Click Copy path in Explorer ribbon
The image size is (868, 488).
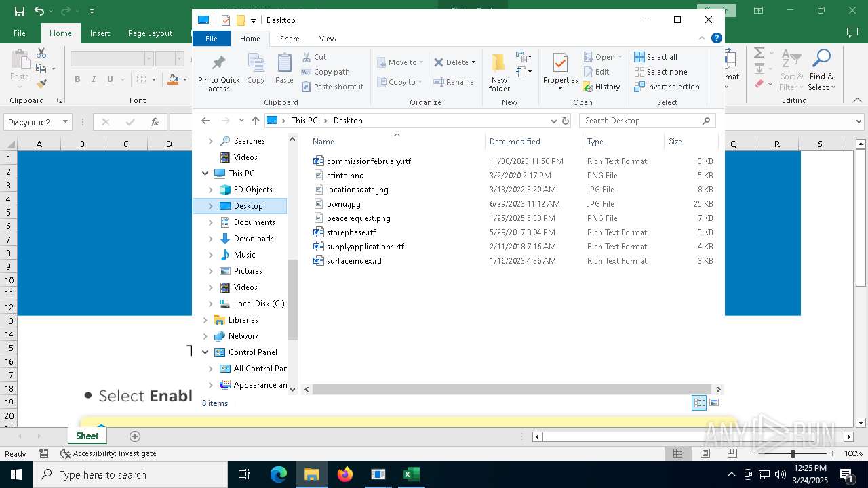point(325,72)
